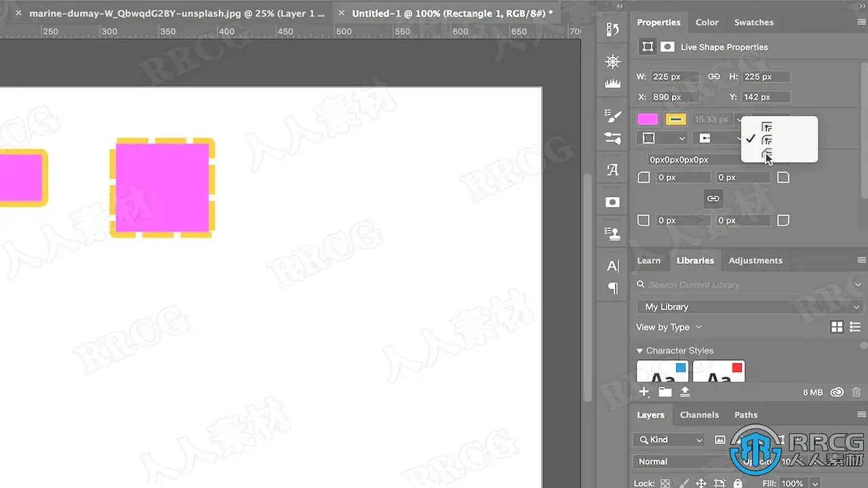This screenshot has width=868, height=488.
Task: Add content to library with plus icon
Action: (x=644, y=392)
